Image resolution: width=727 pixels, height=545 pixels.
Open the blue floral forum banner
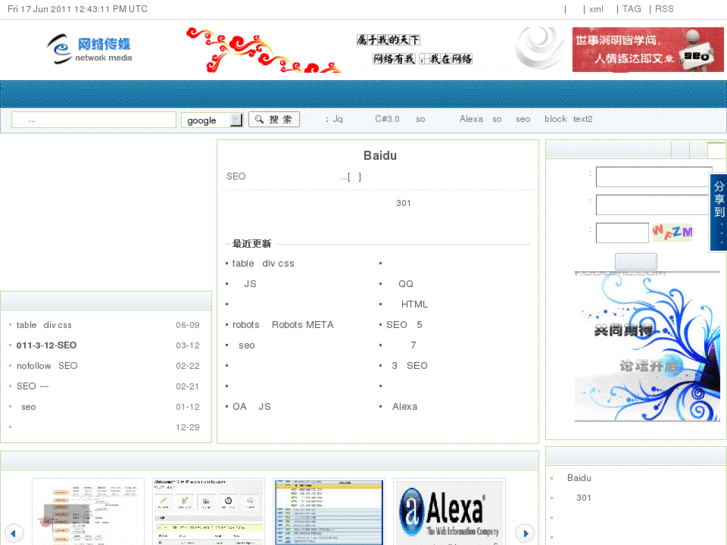click(x=647, y=346)
